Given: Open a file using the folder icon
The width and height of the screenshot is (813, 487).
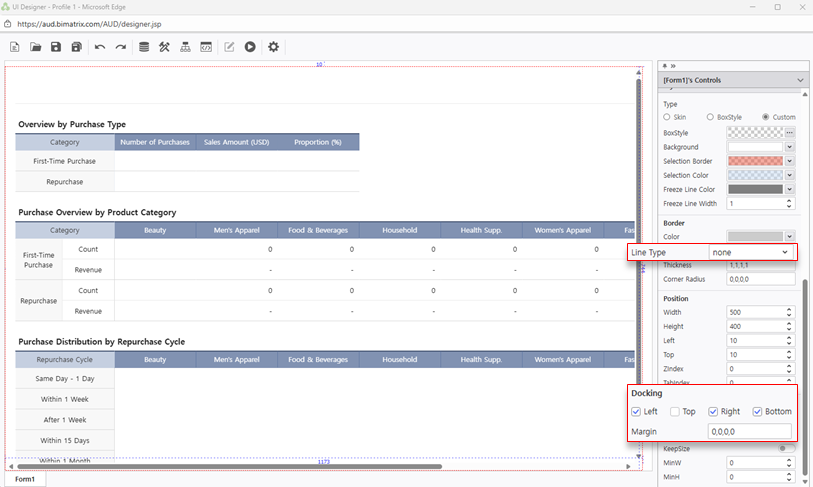Looking at the screenshot, I should click(35, 47).
